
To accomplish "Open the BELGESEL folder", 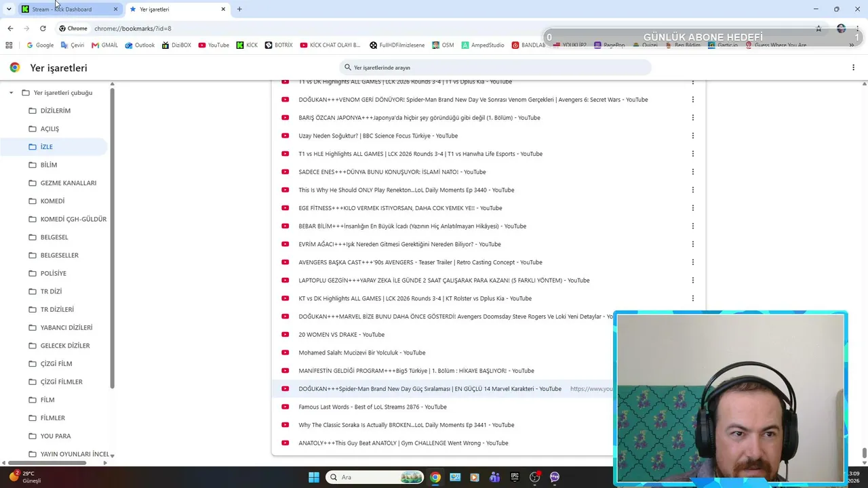I will pos(56,237).
